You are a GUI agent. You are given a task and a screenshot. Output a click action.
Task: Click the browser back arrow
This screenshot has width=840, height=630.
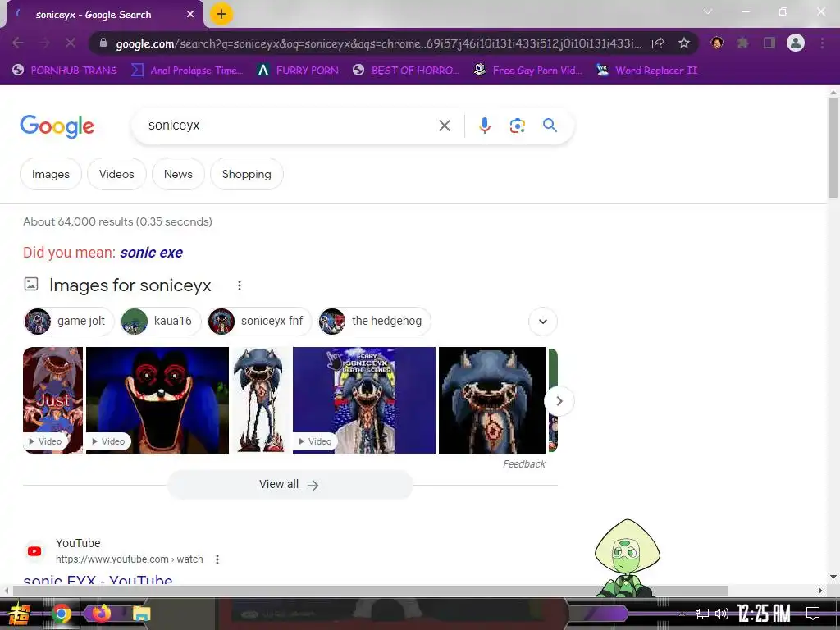coord(18,43)
